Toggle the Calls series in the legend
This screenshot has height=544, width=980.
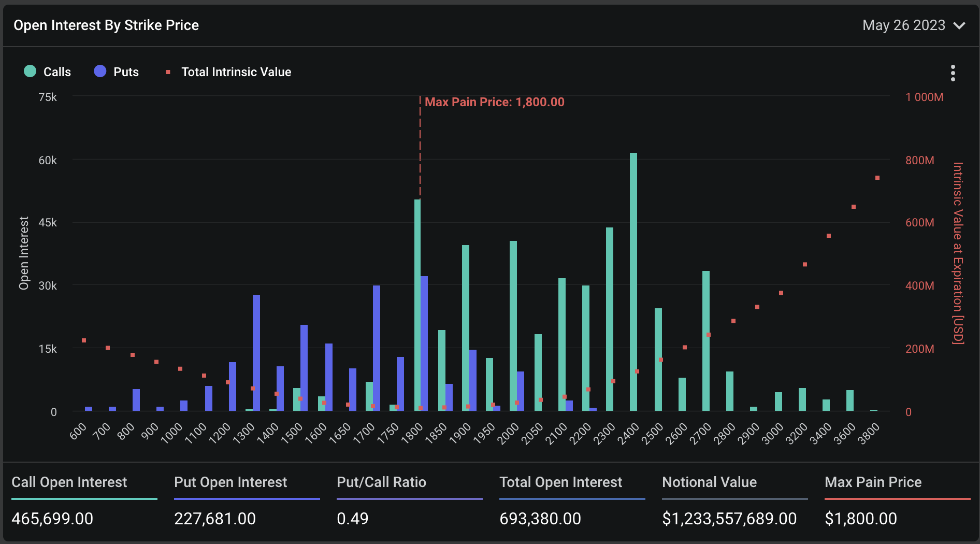(x=48, y=71)
